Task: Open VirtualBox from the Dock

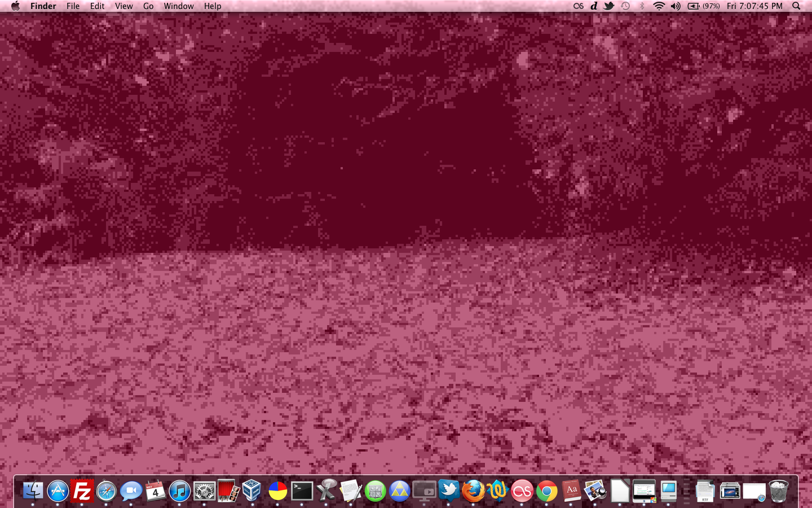Action: click(x=253, y=491)
